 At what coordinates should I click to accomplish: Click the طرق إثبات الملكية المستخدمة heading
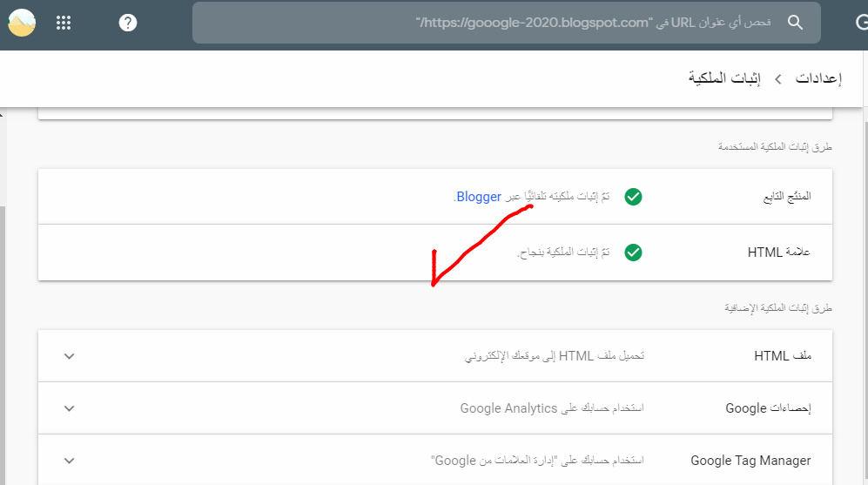coord(775,146)
